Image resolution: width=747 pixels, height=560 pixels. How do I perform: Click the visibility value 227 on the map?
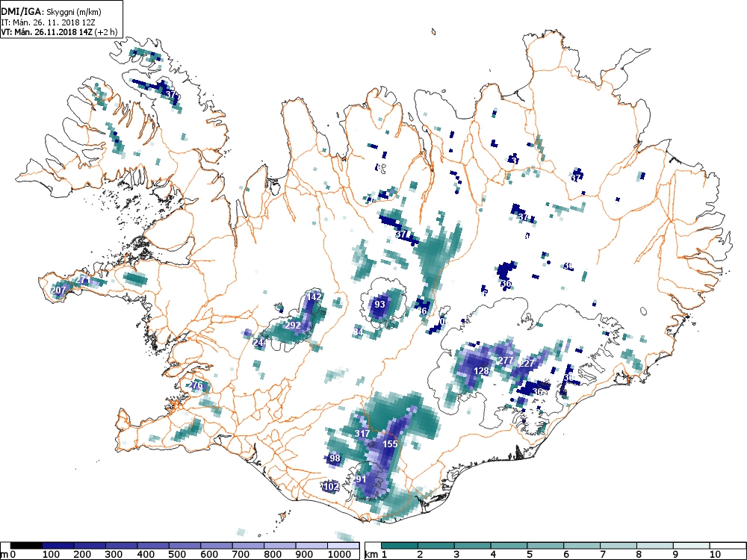pyautogui.click(x=527, y=364)
